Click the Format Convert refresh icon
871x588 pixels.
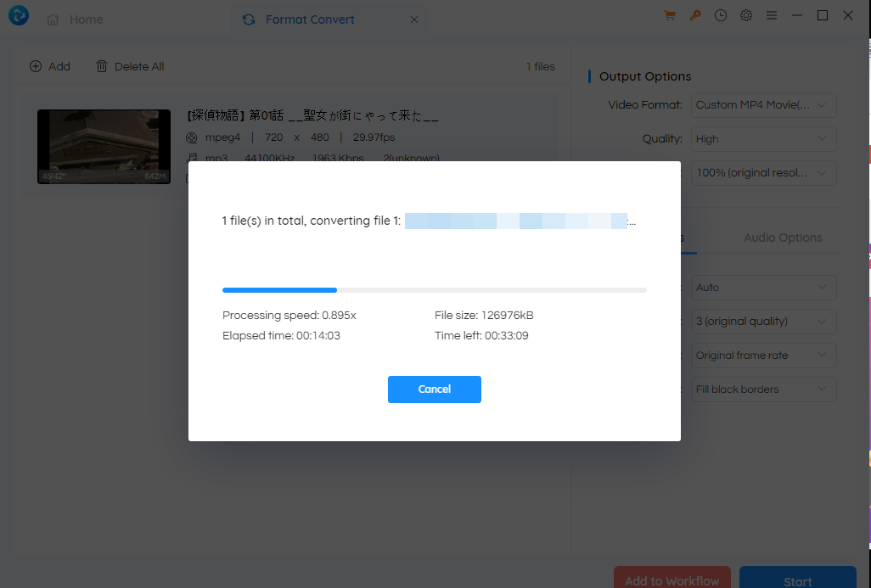pos(249,20)
